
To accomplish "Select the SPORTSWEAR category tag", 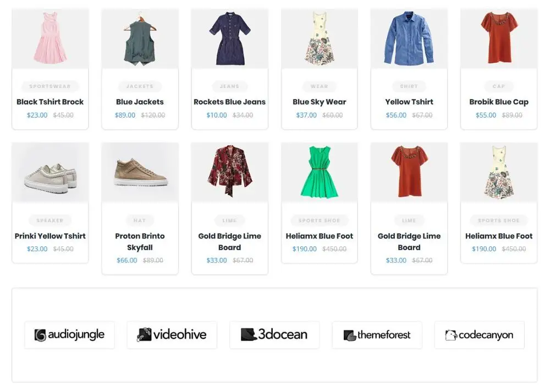I will coord(50,86).
